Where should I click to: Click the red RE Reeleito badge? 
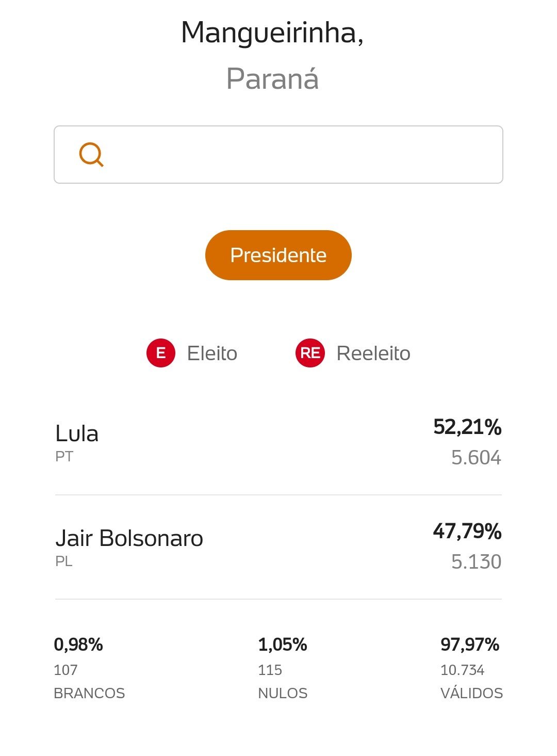click(x=310, y=353)
